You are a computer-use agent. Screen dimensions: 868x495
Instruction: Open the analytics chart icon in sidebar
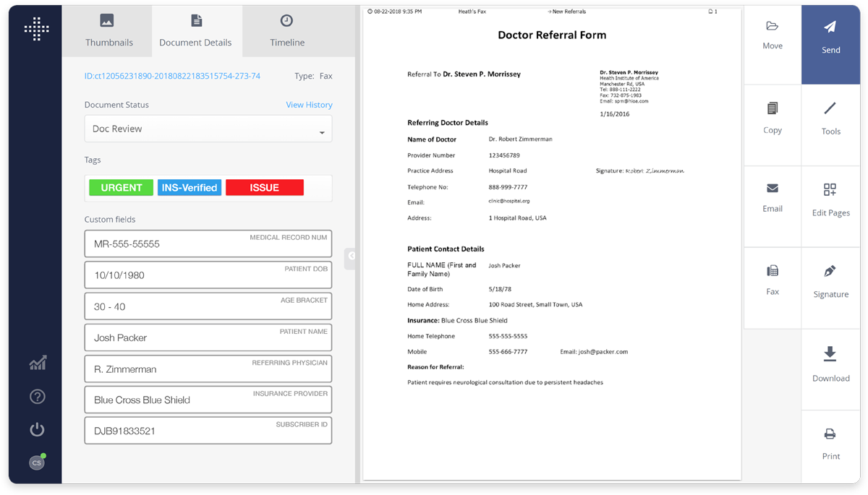click(38, 363)
